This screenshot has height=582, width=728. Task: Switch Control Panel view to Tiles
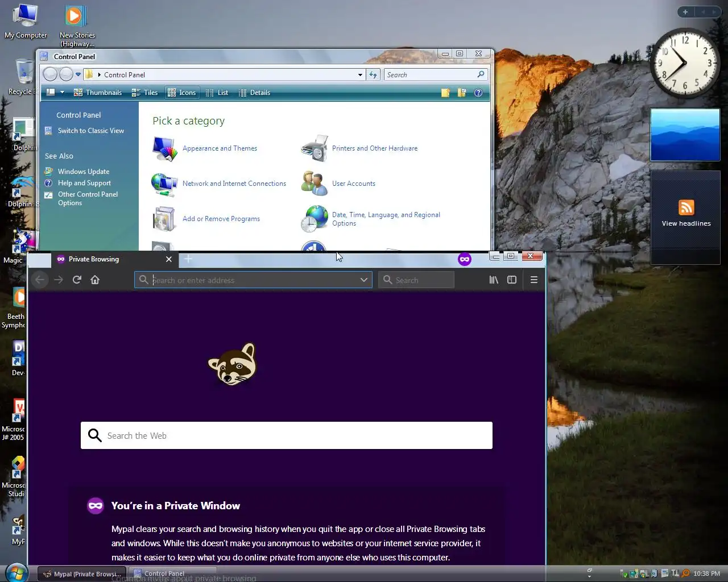[x=144, y=93]
